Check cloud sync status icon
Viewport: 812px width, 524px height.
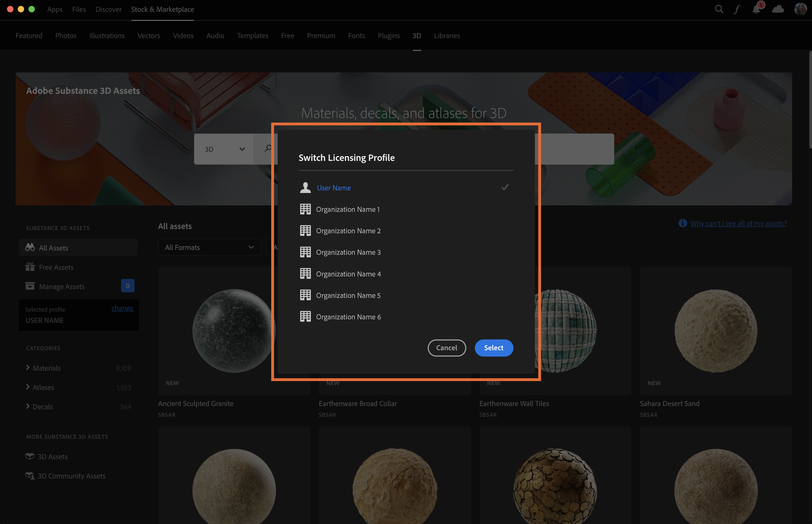coord(778,9)
